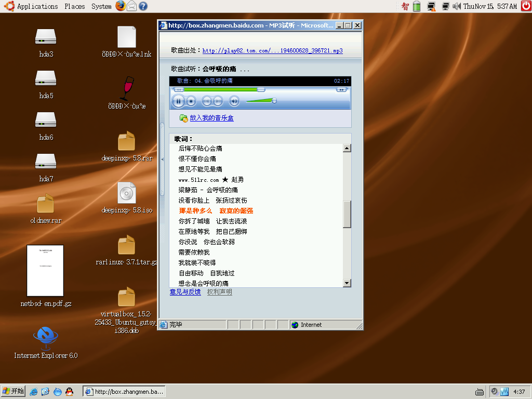Select lyric line 后悔不贴心会痛
Image resolution: width=532 pixels, height=399 pixels.
tap(200, 148)
